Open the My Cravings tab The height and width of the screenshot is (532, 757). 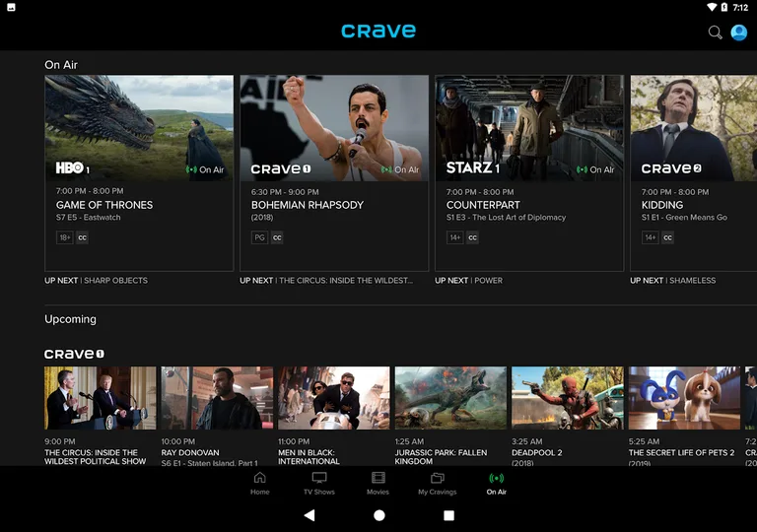[438, 484]
